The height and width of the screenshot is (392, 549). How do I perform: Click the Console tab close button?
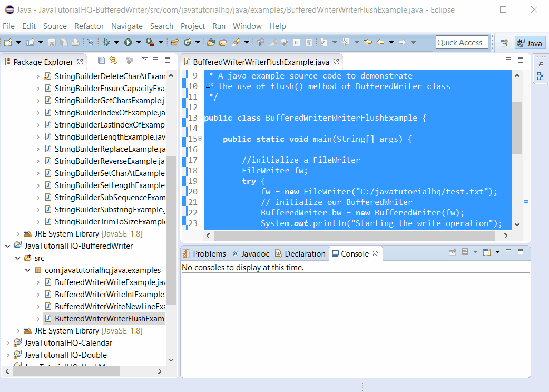pyautogui.click(x=375, y=253)
